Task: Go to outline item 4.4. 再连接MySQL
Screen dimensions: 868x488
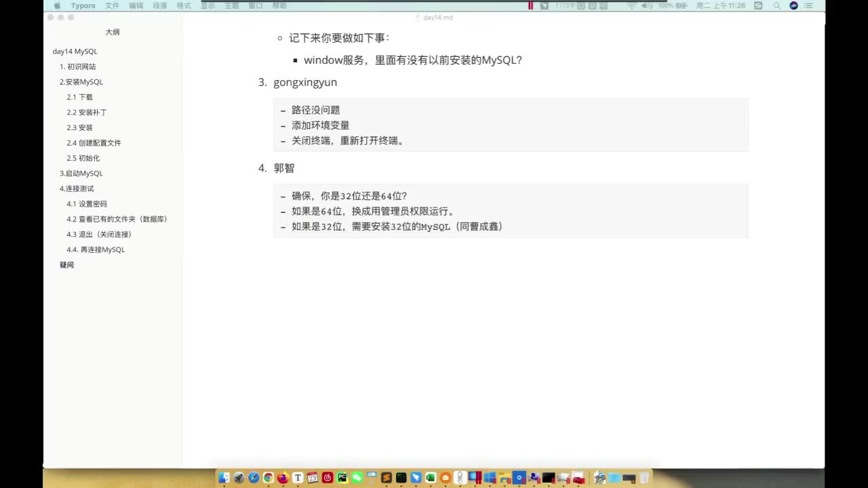Action: (96, 249)
